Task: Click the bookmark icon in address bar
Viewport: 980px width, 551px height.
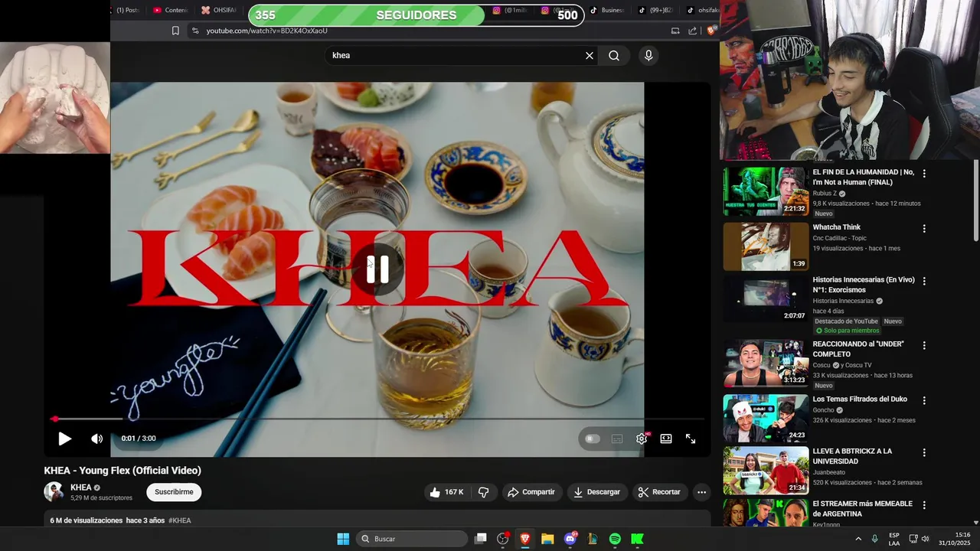Action: pyautogui.click(x=175, y=31)
